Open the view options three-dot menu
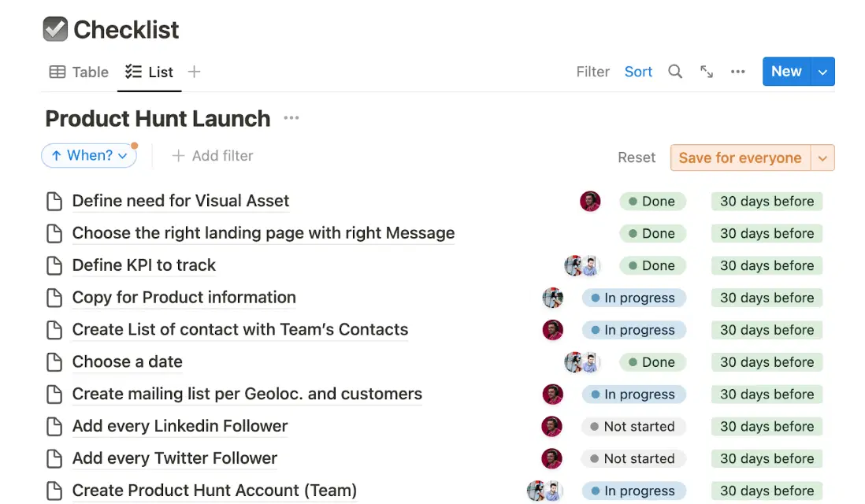 pos(737,72)
